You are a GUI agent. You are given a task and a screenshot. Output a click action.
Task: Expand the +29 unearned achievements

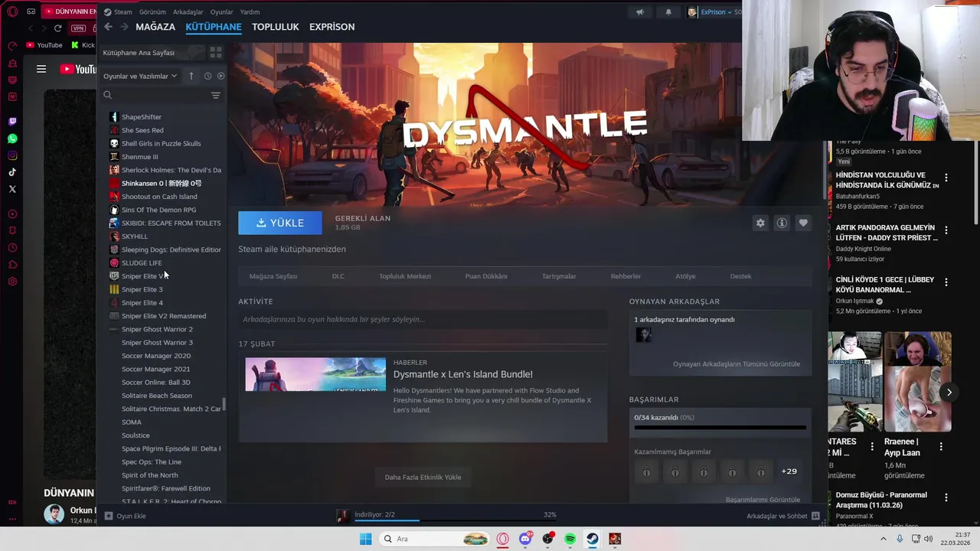click(789, 471)
